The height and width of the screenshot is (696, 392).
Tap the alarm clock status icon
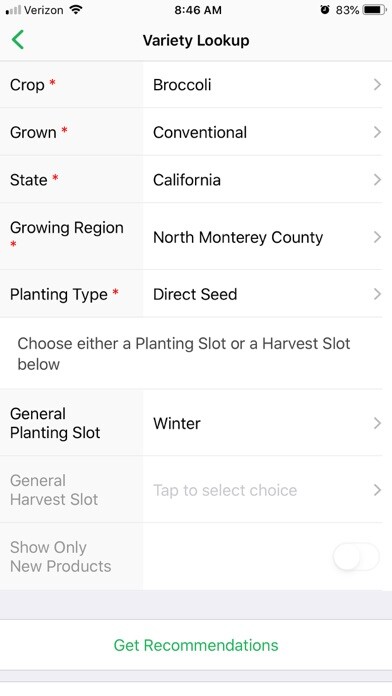(x=325, y=10)
